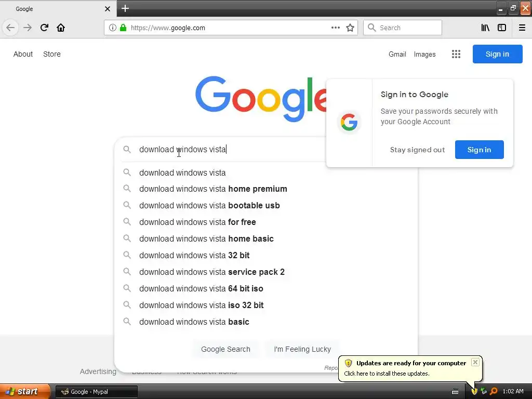The width and height of the screenshot is (532, 399).
Task: Click the keyboard icon in taskbar
Action: coord(455,392)
